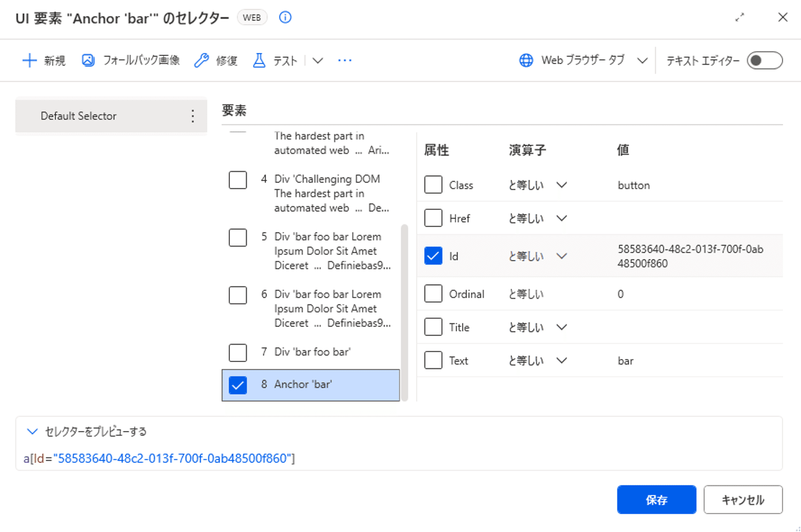Click the フォールバック画像 image icon
This screenshot has width=801, height=532.
[88, 61]
